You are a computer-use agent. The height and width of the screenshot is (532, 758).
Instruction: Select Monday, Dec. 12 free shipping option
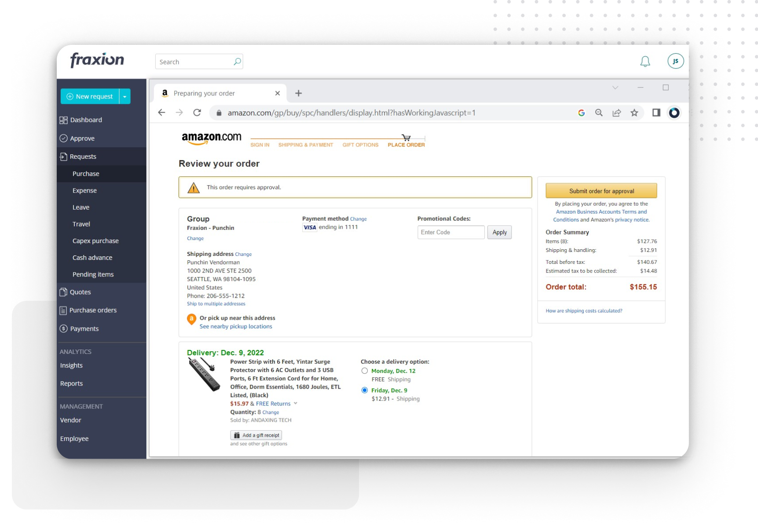tap(365, 371)
